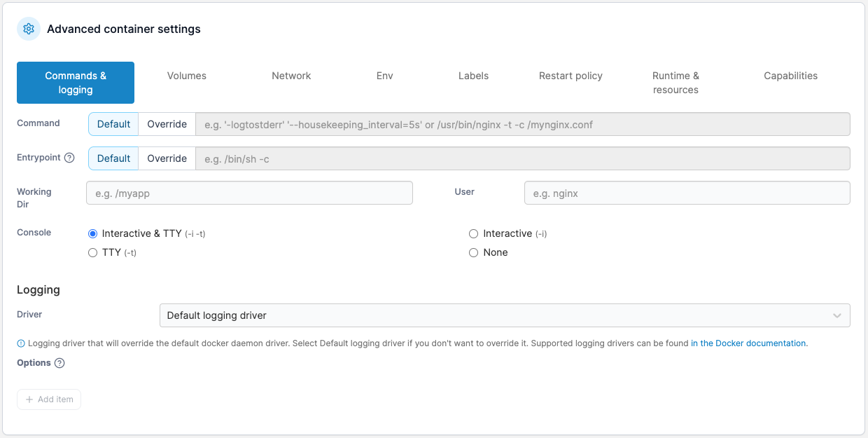Select the TTY (-t) console radio button
The height and width of the screenshot is (438, 868).
(x=93, y=252)
